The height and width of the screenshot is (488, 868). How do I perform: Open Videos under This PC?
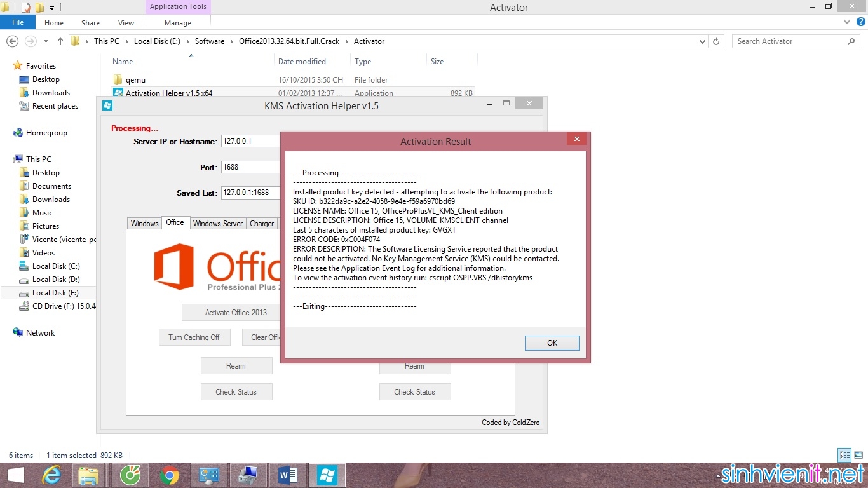(43, 253)
